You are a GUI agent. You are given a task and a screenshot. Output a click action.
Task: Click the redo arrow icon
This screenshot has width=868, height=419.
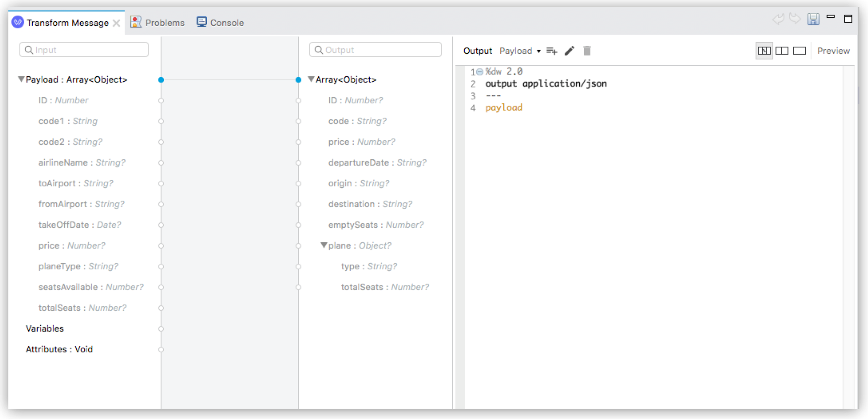coord(795,18)
